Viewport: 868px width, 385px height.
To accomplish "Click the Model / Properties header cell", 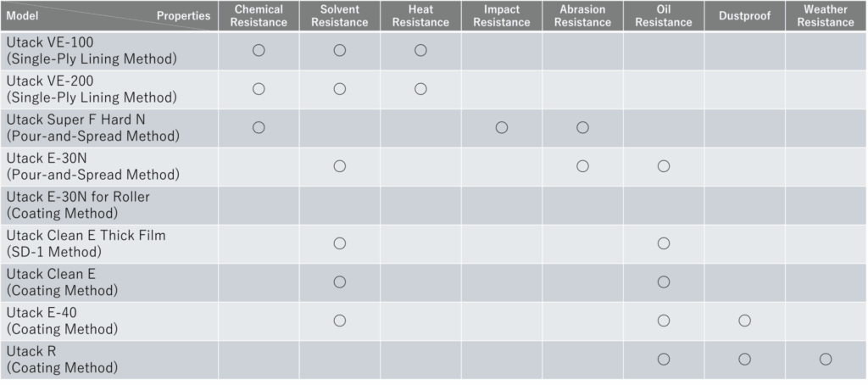I will tap(108, 16).
